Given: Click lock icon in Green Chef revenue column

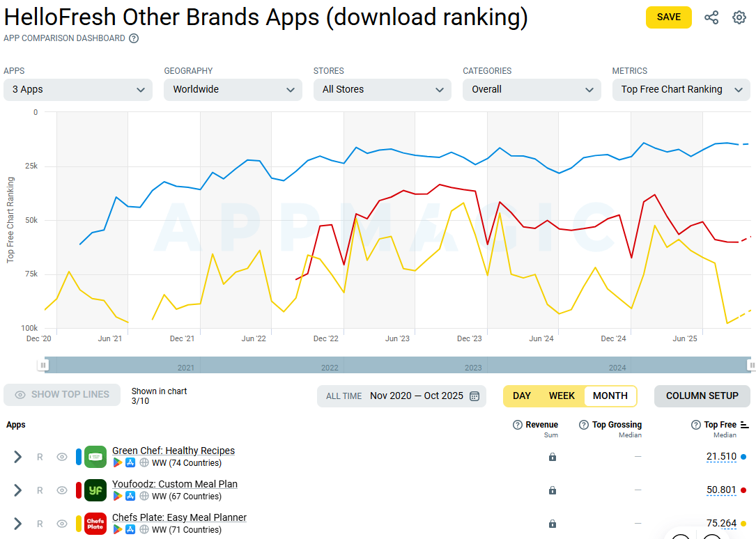Looking at the screenshot, I should pos(553,457).
